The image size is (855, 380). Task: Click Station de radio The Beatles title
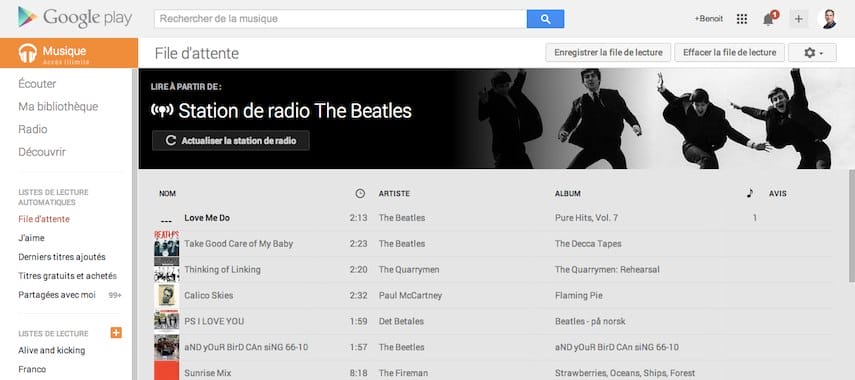[x=295, y=111]
